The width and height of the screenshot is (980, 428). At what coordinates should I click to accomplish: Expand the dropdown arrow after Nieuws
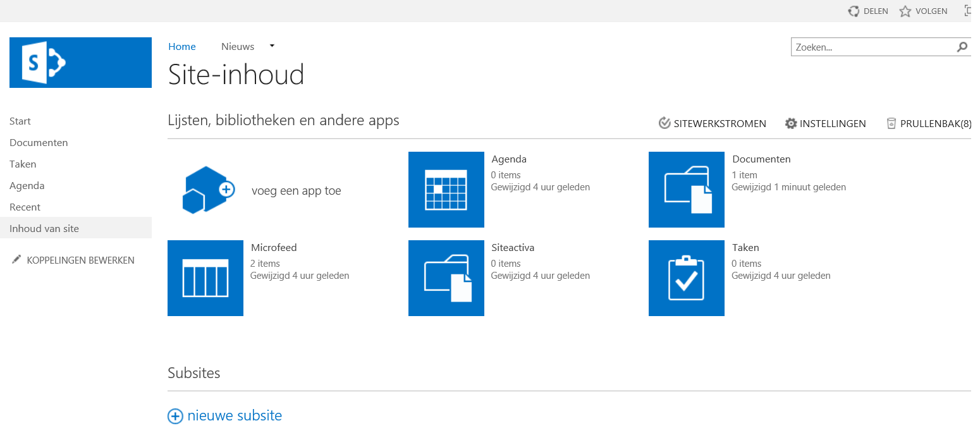click(x=273, y=46)
